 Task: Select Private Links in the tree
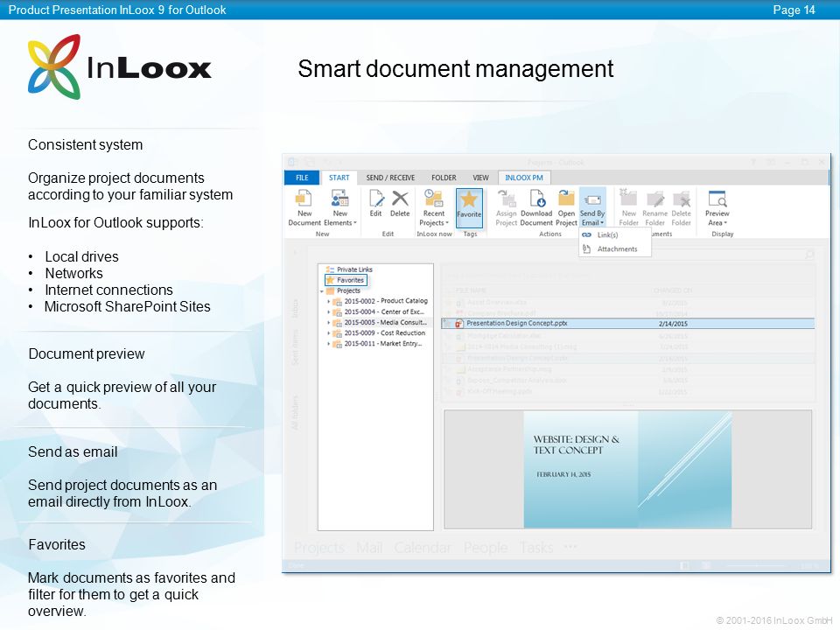click(354, 269)
